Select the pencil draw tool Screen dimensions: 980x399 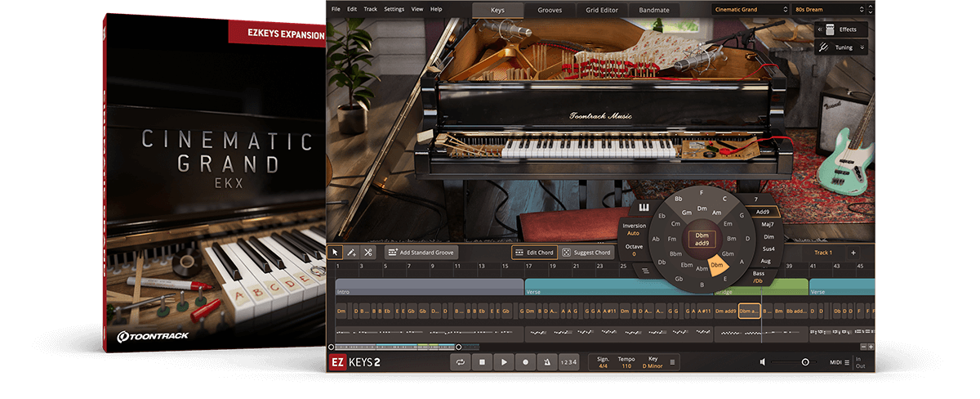click(x=352, y=253)
